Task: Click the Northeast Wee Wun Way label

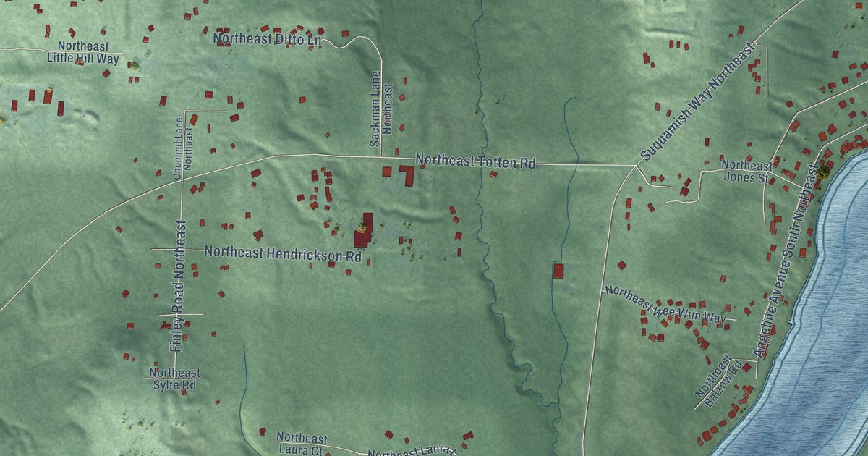Action: 665,305
